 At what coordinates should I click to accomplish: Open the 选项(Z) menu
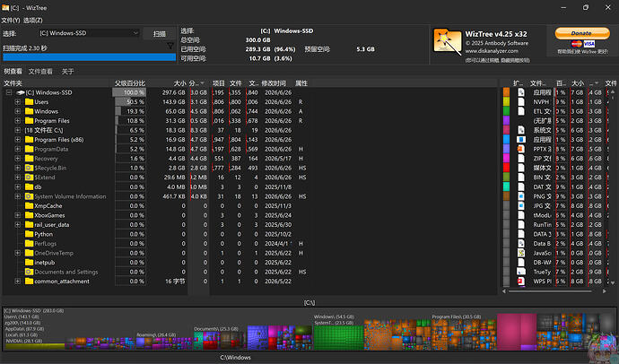click(33, 20)
